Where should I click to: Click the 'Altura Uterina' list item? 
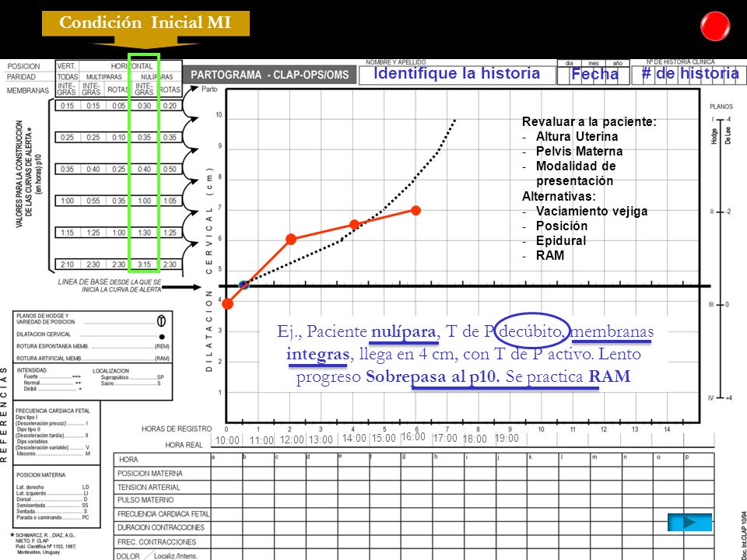tap(577, 136)
